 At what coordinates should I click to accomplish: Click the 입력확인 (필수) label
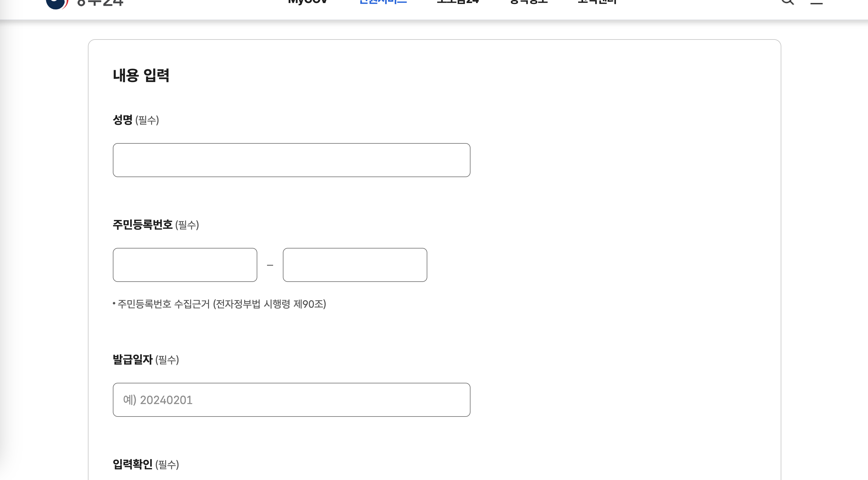tap(146, 464)
